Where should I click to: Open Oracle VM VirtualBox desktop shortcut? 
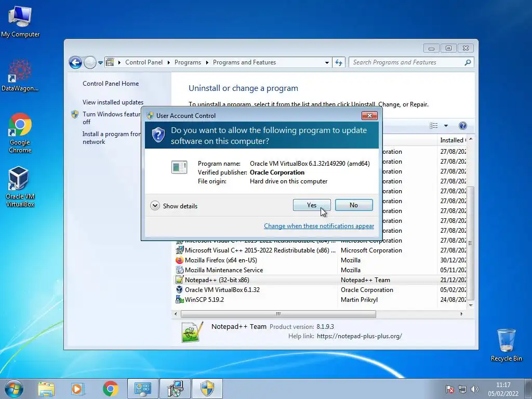tap(20, 187)
